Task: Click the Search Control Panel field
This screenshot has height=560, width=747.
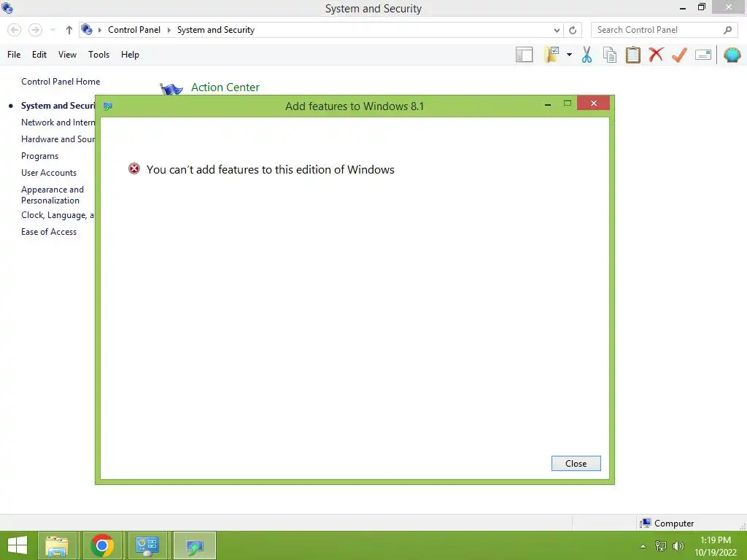Action: (665, 30)
